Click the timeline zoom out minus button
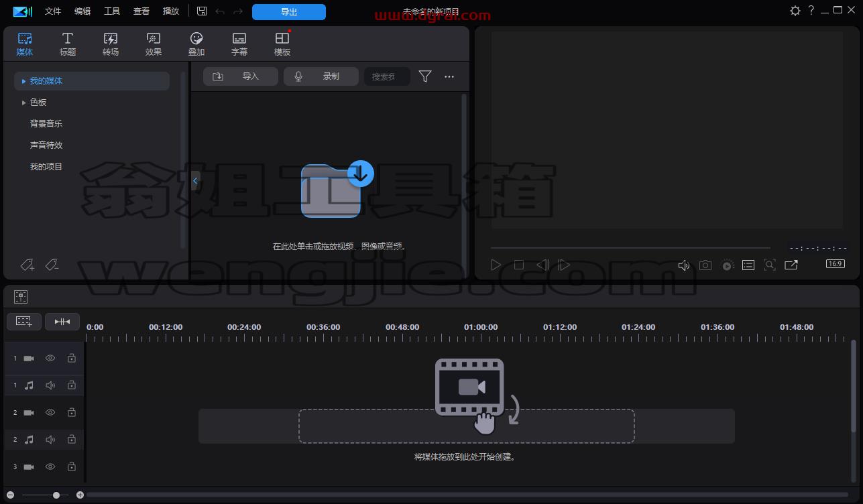 pyautogui.click(x=10, y=495)
